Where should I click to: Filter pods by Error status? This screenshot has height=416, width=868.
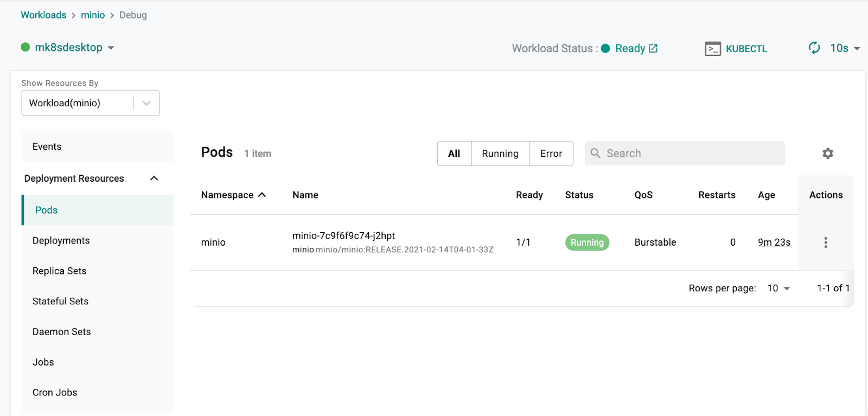(x=551, y=153)
